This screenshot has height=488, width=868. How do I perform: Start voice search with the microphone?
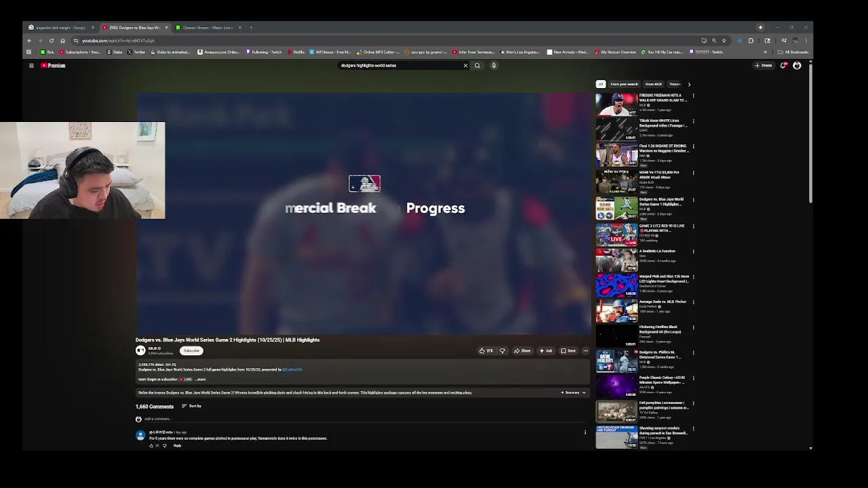(x=494, y=66)
